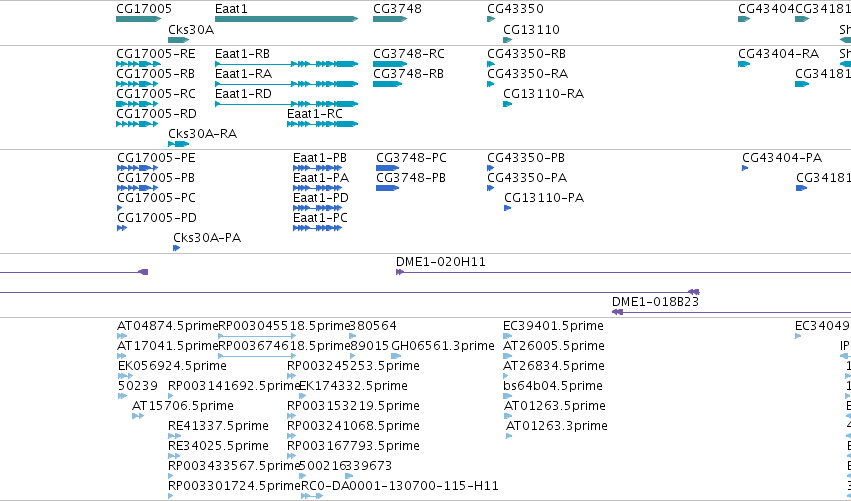The image size is (851, 501).
Task: Click the Eaat1-RD transcript
Action: tap(287, 104)
